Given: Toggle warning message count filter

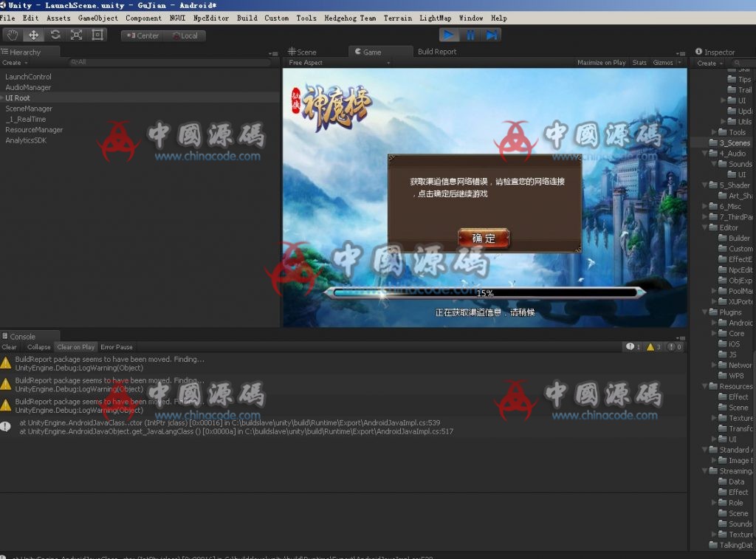Looking at the screenshot, I should (653, 347).
